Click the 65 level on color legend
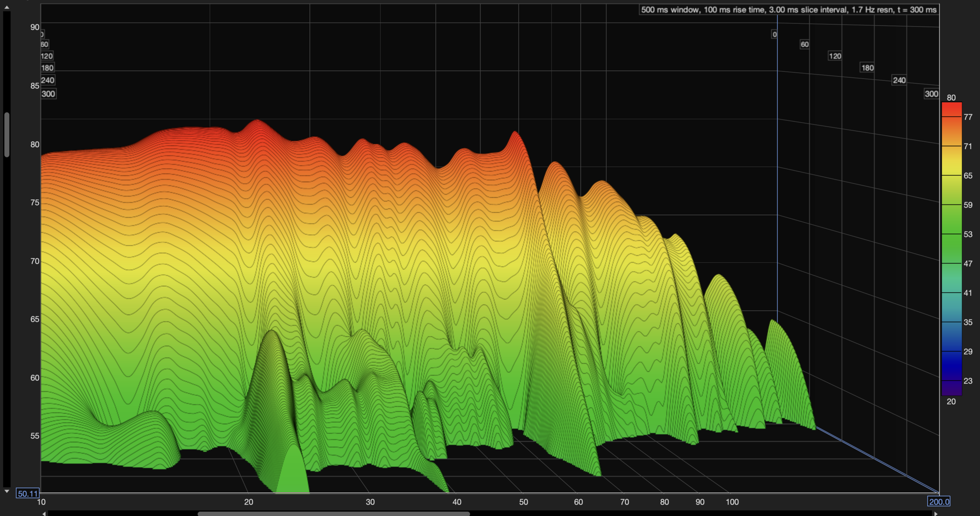 968,175
